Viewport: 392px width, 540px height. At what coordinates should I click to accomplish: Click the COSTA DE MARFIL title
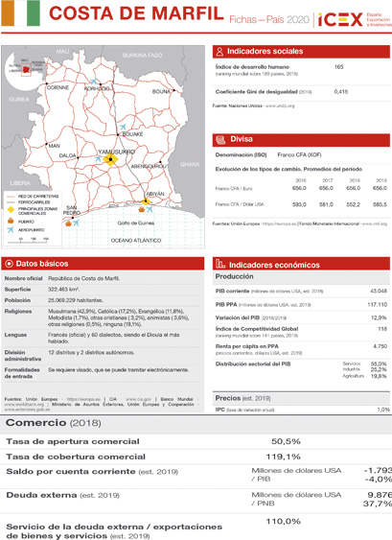pos(136,13)
